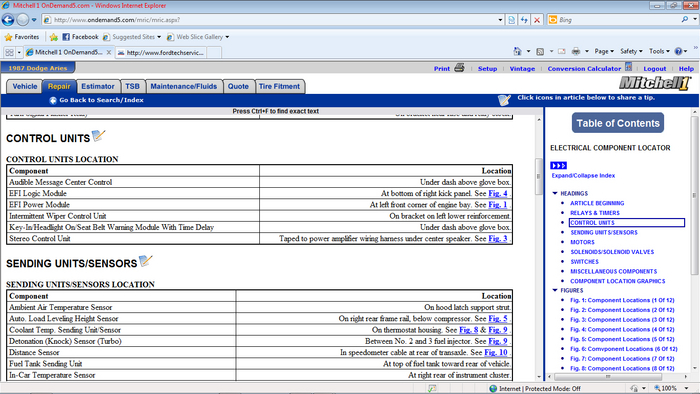
Task: Click the contents panel horizontal scrollbar
Action: click(608, 377)
